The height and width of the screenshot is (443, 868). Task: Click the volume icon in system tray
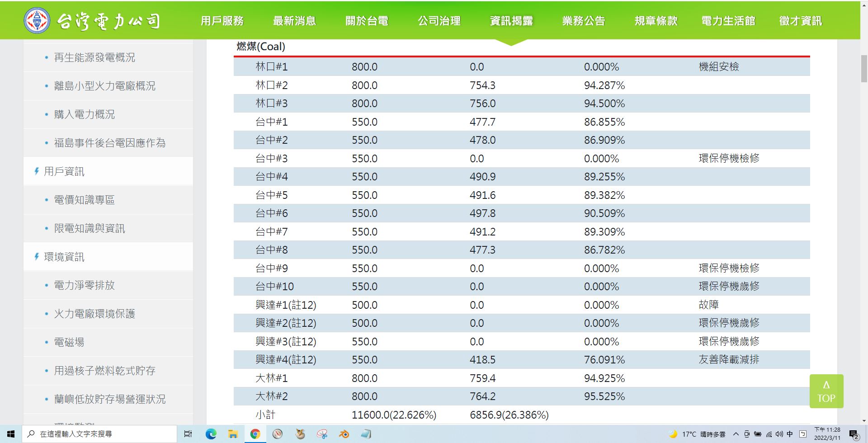tap(779, 434)
